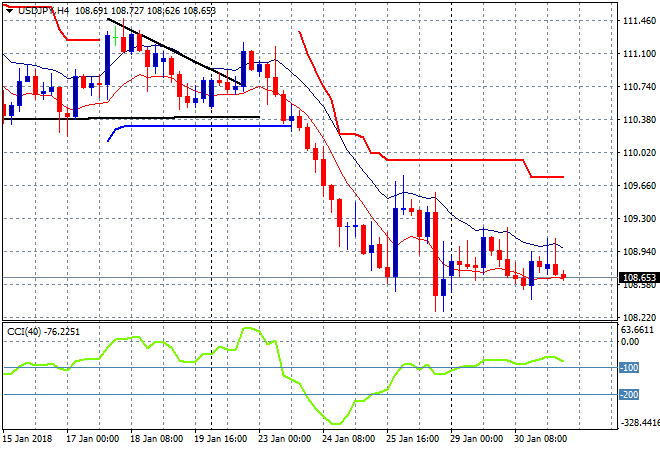Select the black descending trendline

[175, 51]
